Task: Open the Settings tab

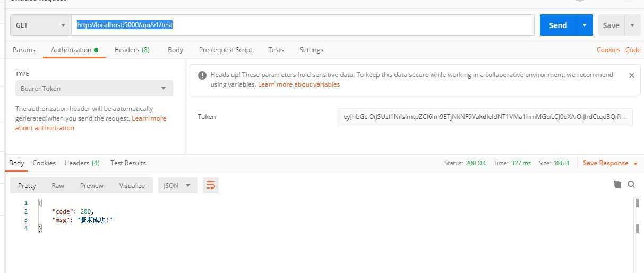Action: 311,50
